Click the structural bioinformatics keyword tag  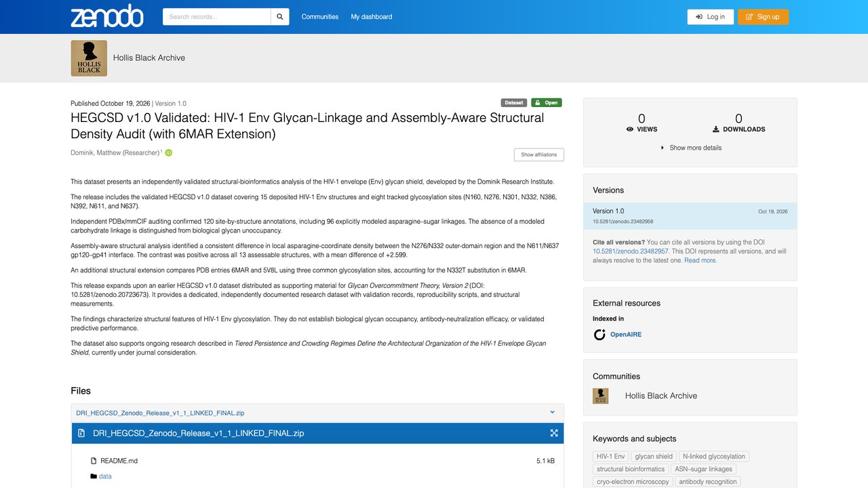pos(631,469)
